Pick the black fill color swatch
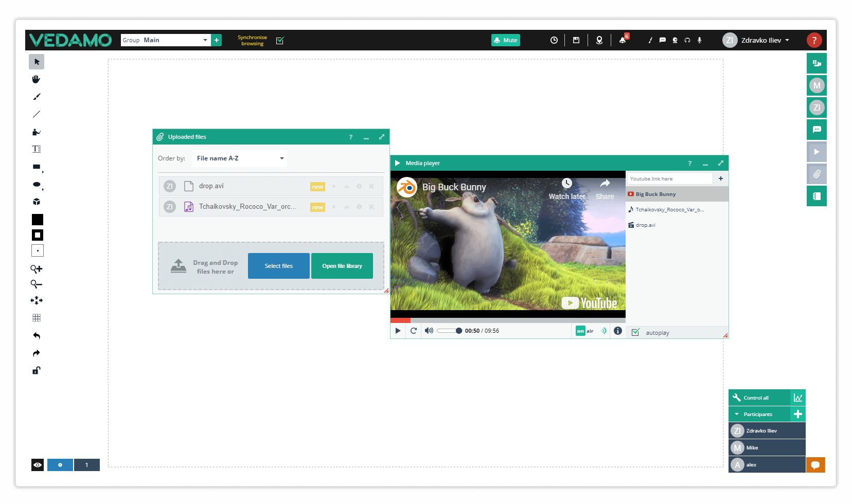This screenshot has height=504, width=852. point(38,220)
